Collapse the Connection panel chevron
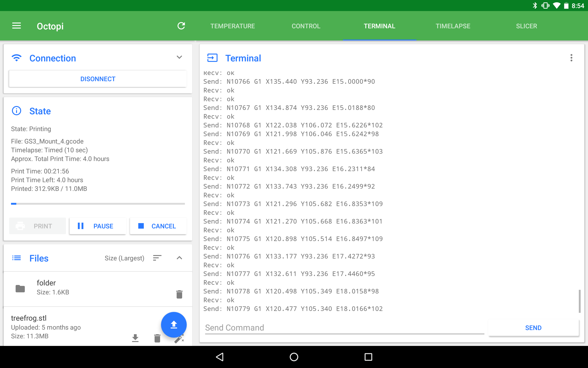The height and width of the screenshot is (368, 588). 179,57
